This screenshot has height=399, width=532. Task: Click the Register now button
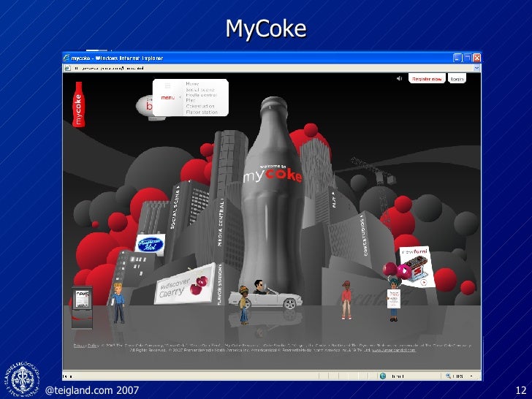(427, 79)
